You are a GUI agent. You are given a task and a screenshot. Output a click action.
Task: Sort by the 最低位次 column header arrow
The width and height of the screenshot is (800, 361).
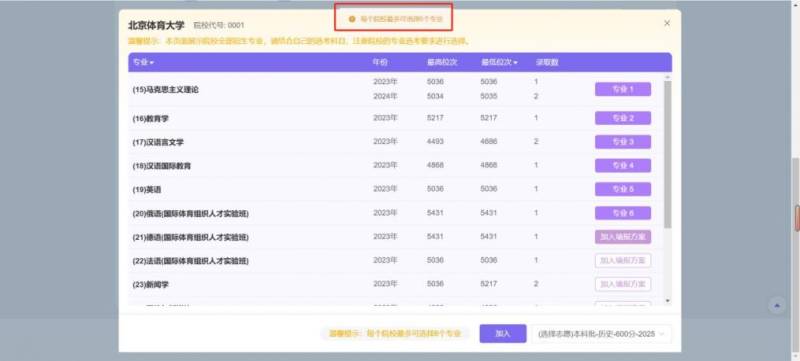515,63
